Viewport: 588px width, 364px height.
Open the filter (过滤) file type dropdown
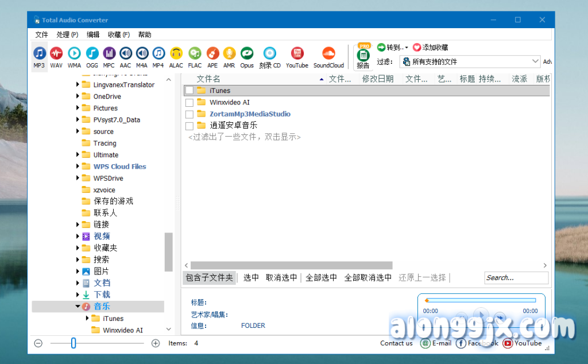535,61
